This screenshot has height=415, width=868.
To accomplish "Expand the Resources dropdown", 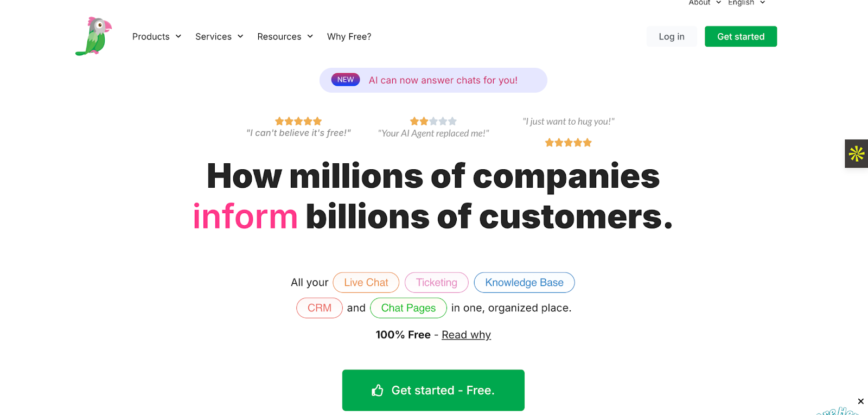I will [x=285, y=36].
